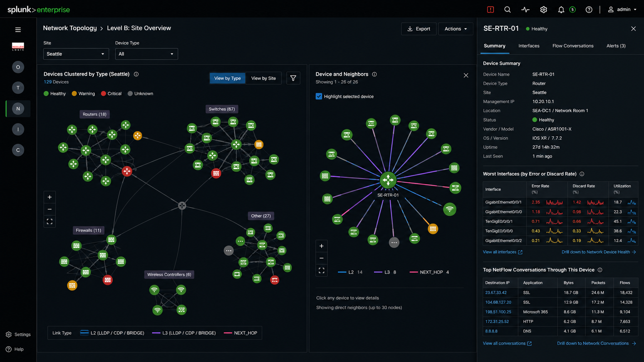Open the Summary tab

(x=495, y=46)
